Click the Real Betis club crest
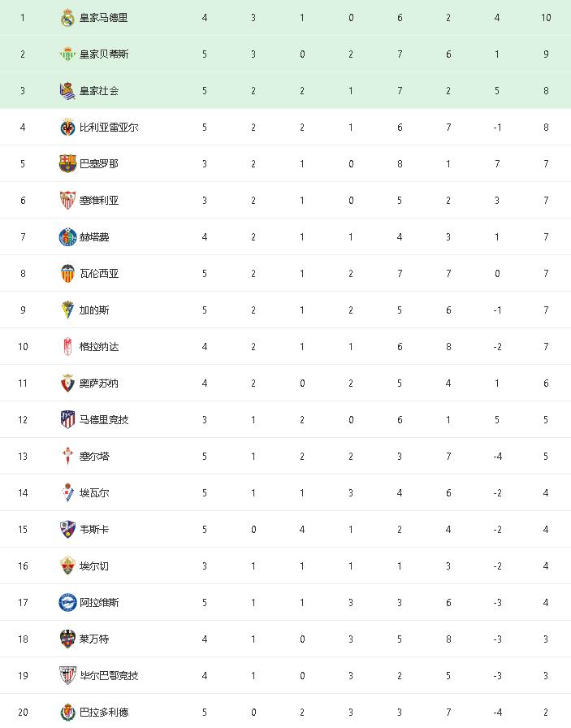 click(67, 54)
